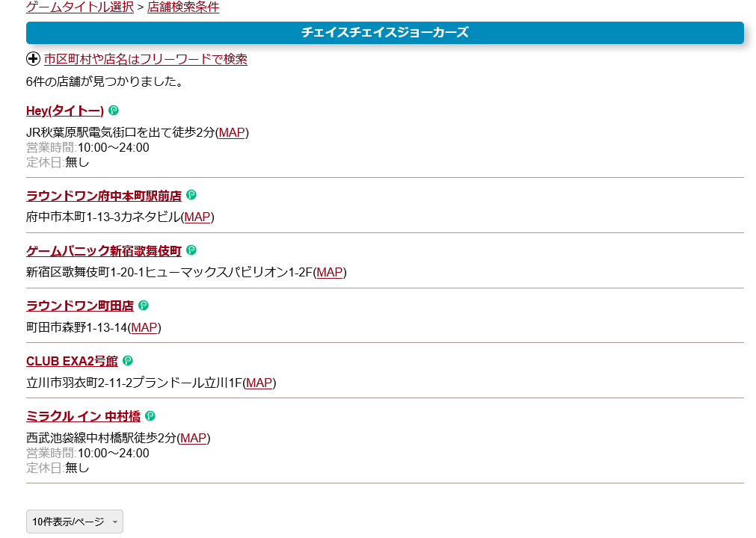
Task: Click the green P icon beside ラウンドワン町田店
Action: pos(144,306)
